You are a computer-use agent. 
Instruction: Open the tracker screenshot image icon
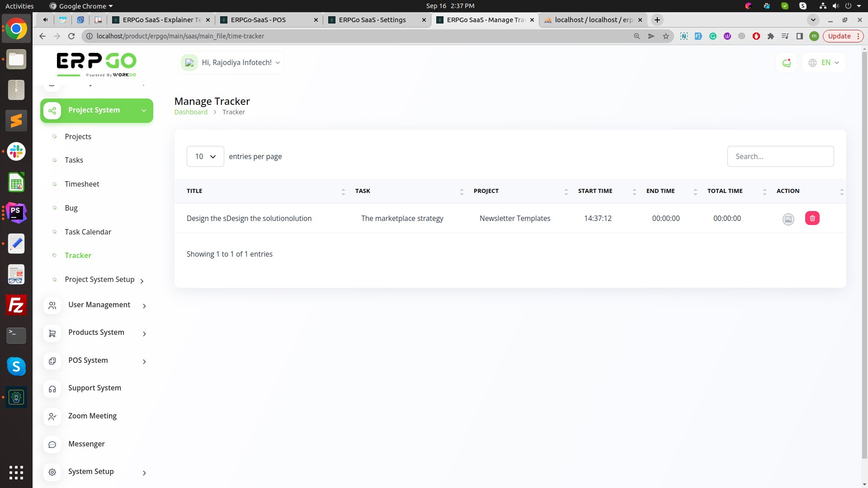pyautogui.click(x=788, y=219)
